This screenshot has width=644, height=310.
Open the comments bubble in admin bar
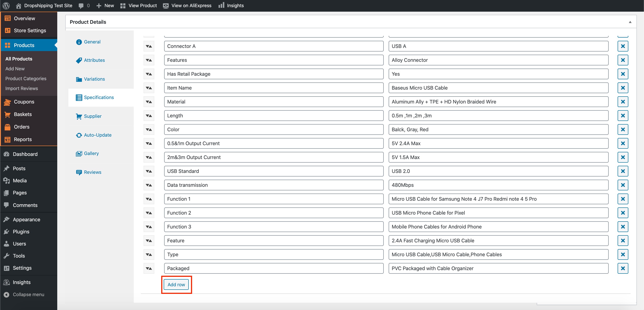click(84, 6)
